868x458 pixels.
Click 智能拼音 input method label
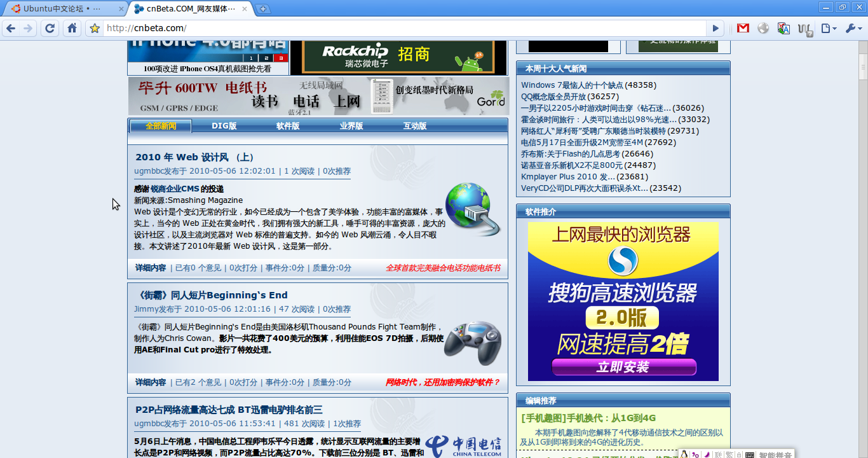click(775, 454)
